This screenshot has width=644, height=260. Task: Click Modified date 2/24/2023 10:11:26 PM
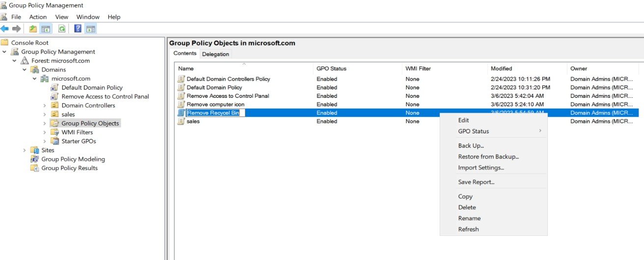point(520,79)
